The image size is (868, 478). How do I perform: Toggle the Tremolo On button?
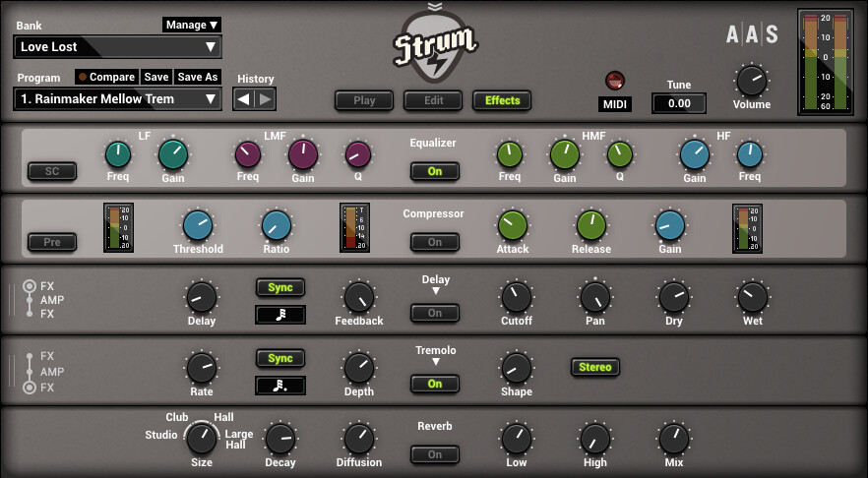coord(435,384)
